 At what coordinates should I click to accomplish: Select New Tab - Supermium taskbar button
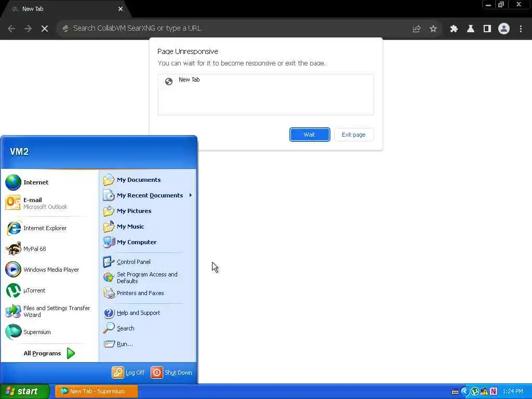[96, 392]
